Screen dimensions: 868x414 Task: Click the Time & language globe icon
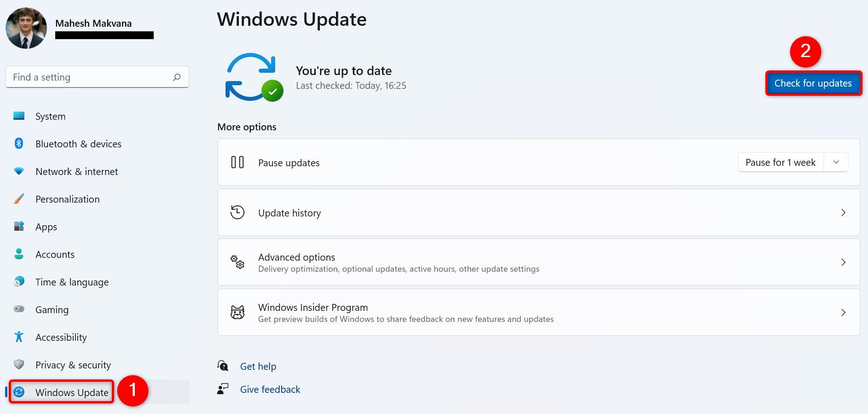pyautogui.click(x=19, y=281)
